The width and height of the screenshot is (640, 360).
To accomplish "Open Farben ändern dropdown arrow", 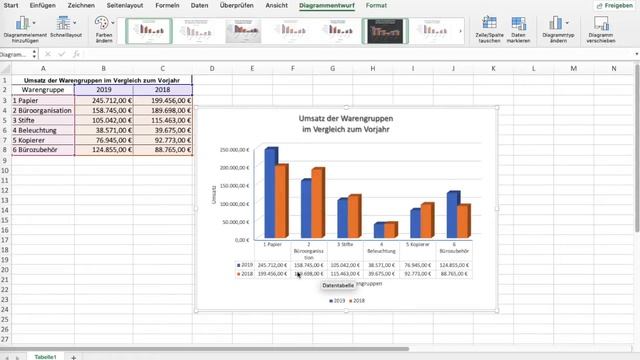I will (113, 23).
